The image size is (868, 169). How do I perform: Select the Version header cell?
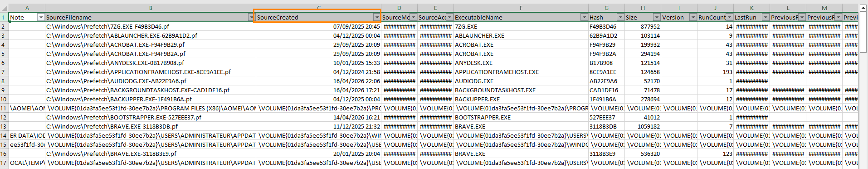679,17
